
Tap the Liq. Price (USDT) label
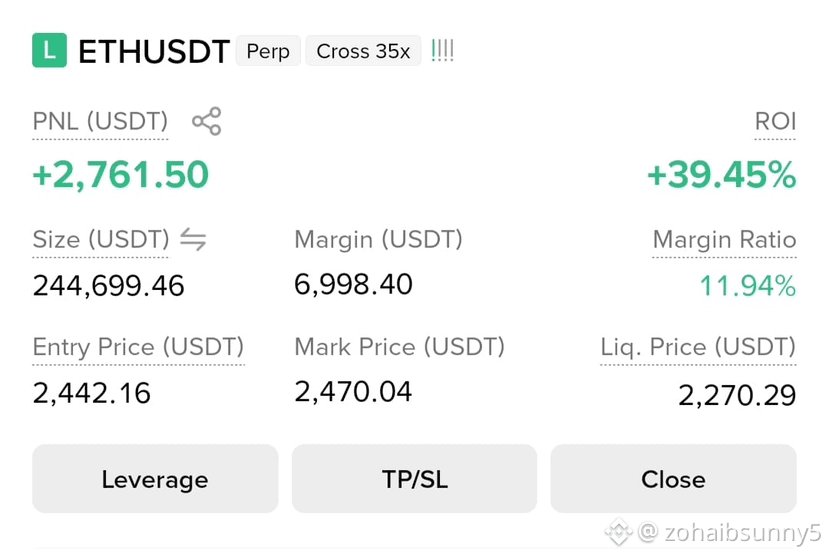(x=698, y=347)
